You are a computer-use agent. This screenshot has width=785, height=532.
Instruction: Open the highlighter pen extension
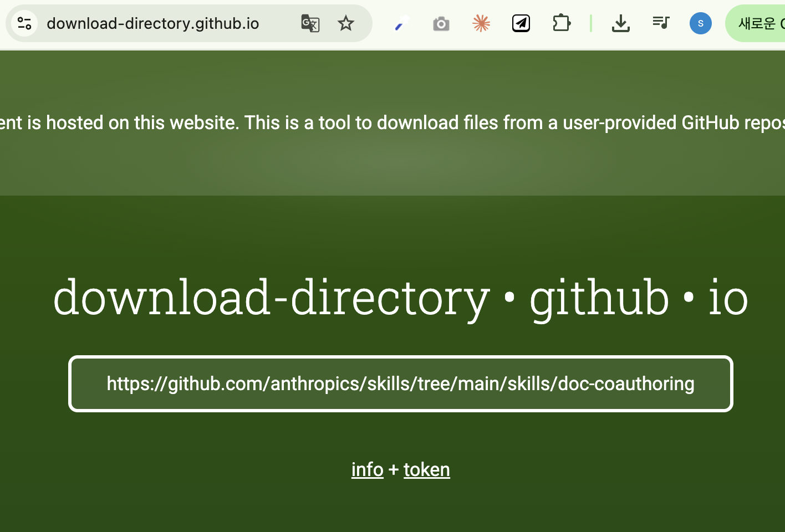401,23
